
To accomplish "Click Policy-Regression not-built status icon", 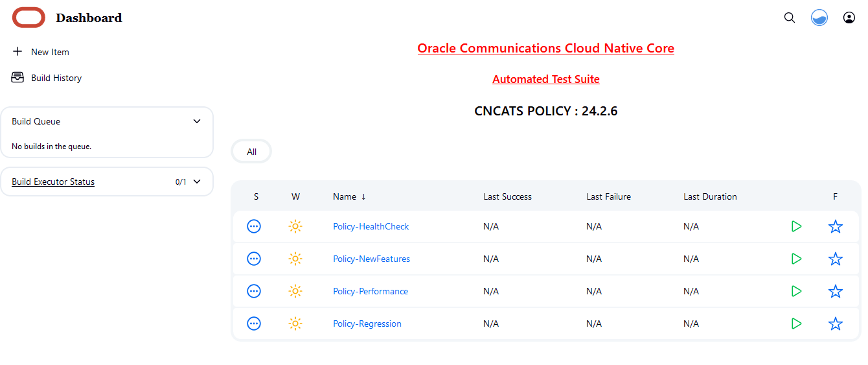I will coord(254,324).
